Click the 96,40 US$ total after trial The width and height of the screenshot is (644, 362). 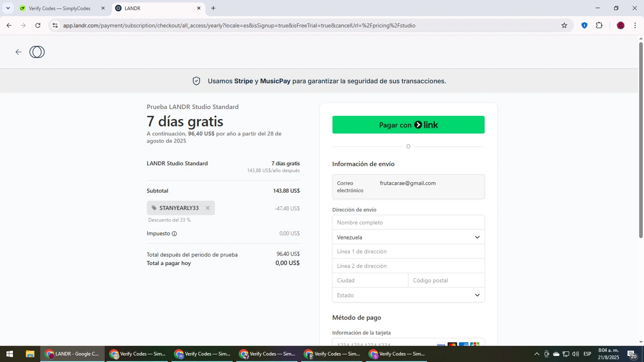point(288,254)
